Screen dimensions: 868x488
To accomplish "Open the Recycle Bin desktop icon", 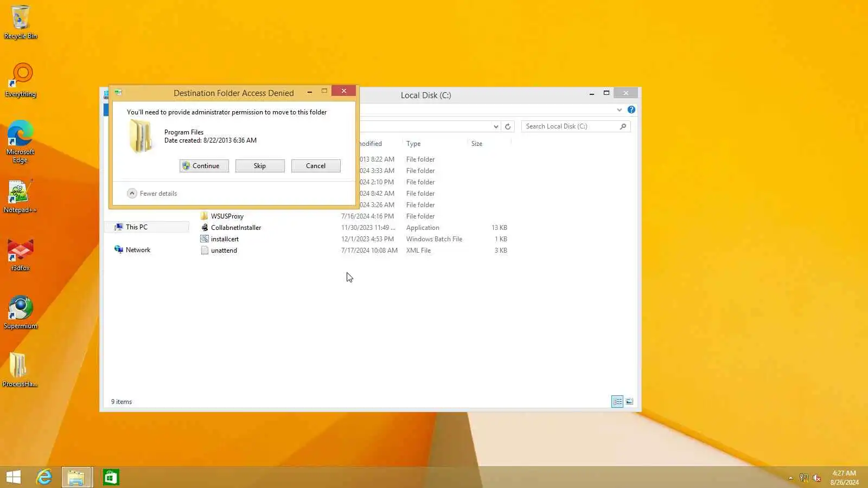I will [21, 22].
